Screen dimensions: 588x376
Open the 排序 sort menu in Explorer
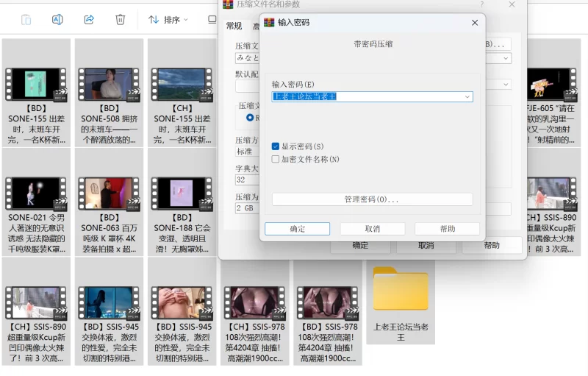(x=168, y=20)
